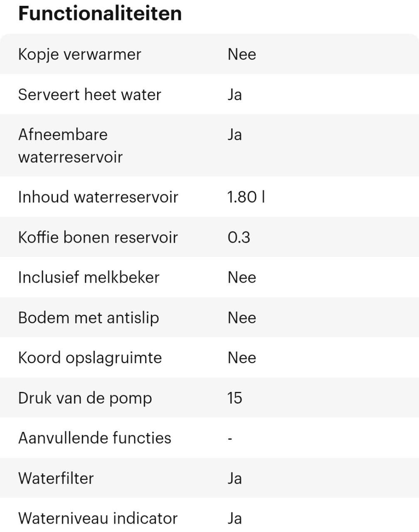Image resolution: width=419 pixels, height=532 pixels.
Task: Select the Inclusief melkbeker label
Action: coord(89,277)
